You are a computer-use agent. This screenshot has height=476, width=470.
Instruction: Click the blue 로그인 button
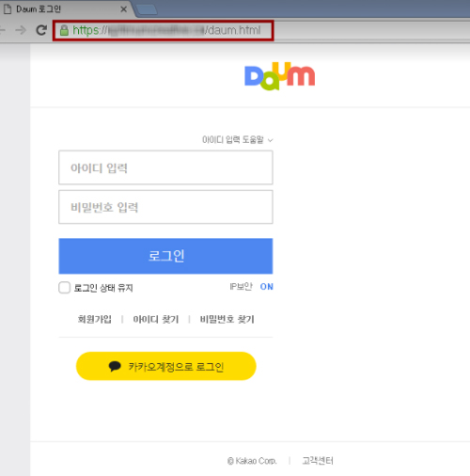(165, 256)
